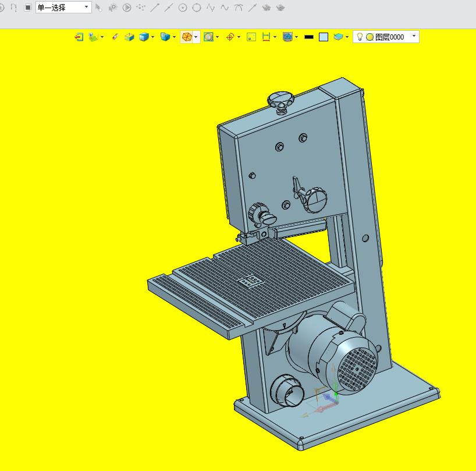476x471 pixels.
Task: Expand the red crosshair target arrow
Action: 239,37
